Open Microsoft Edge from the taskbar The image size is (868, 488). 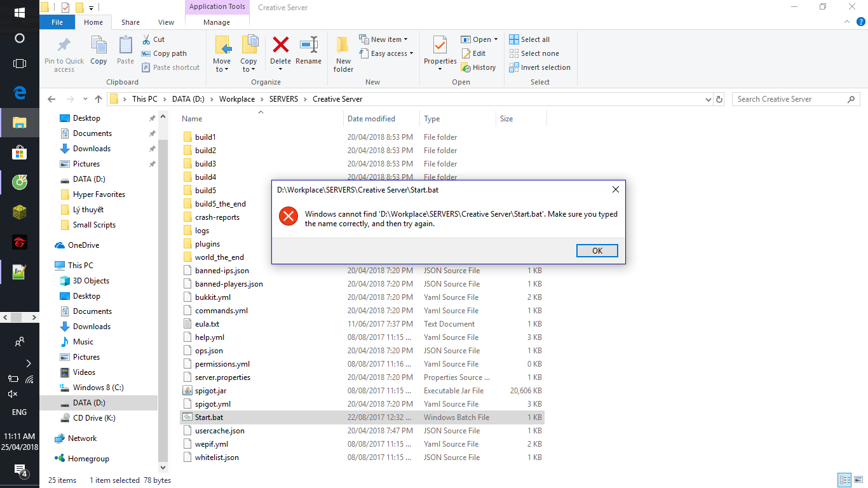pyautogui.click(x=20, y=93)
